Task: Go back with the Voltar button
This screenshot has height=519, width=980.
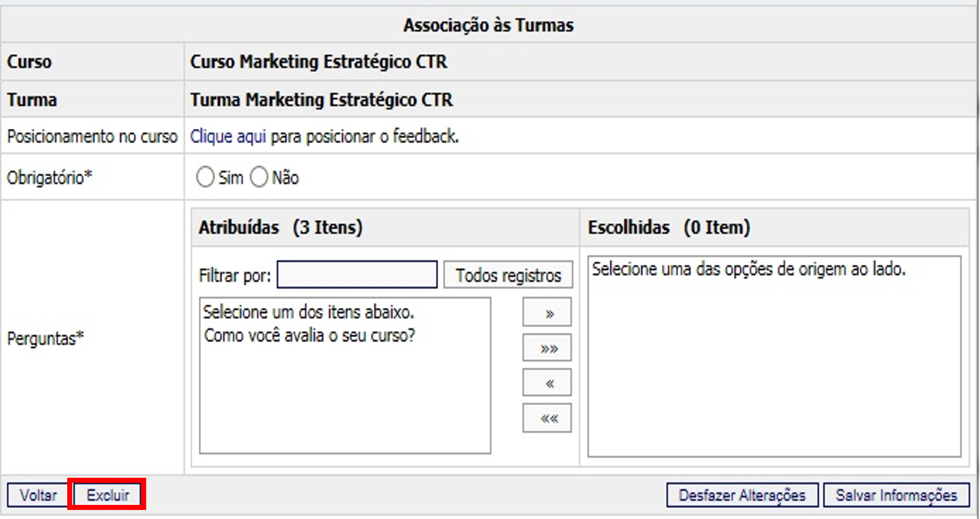Action: 38,495
